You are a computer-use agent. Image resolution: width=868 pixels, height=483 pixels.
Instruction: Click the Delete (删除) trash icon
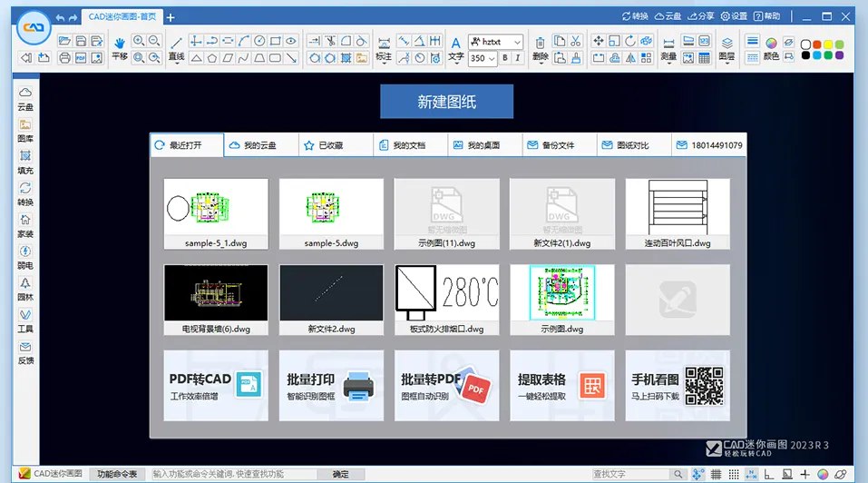pyautogui.click(x=541, y=44)
